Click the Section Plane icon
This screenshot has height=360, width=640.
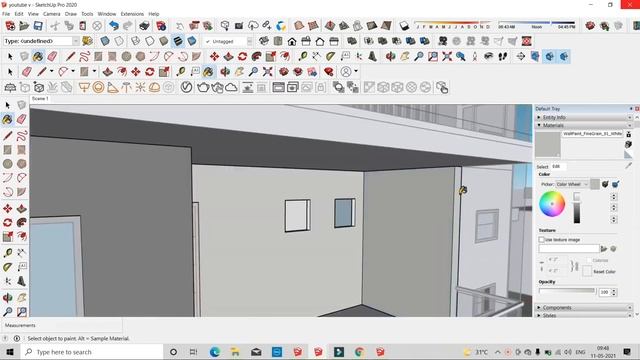tap(521, 56)
